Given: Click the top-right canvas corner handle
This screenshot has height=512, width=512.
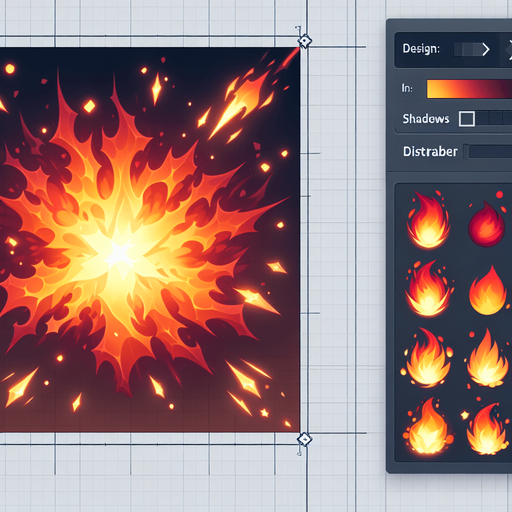Looking at the screenshot, I should (304, 42).
